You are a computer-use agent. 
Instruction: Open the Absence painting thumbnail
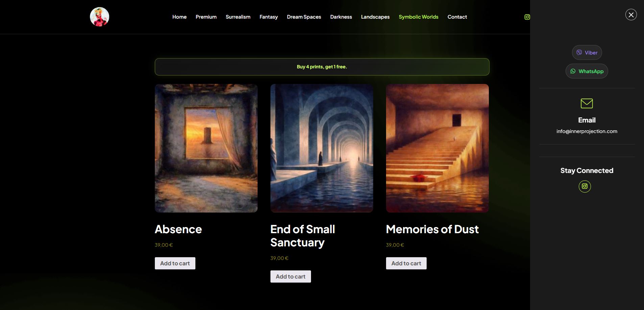click(x=206, y=148)
